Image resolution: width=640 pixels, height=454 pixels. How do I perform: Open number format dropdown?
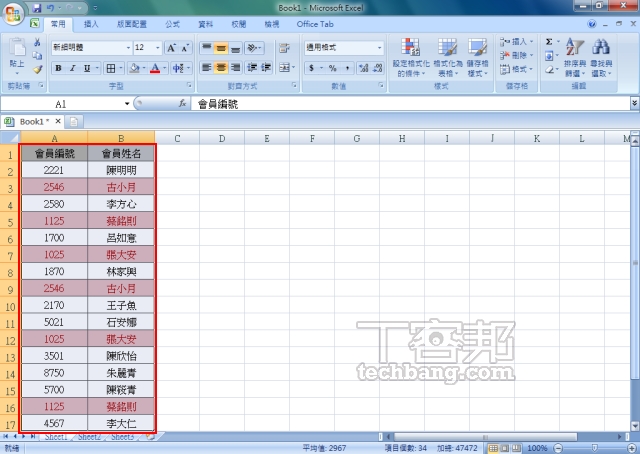coord(380,48)
